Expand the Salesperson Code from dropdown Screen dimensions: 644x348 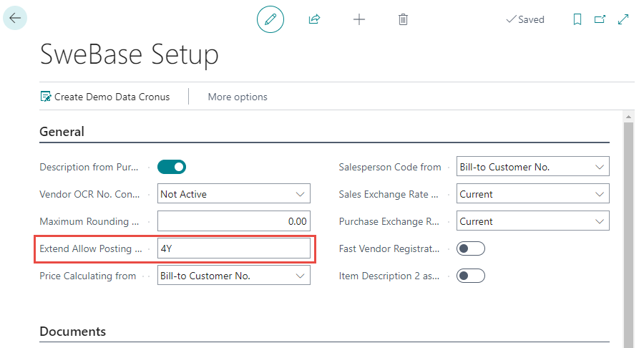point(532,167)
